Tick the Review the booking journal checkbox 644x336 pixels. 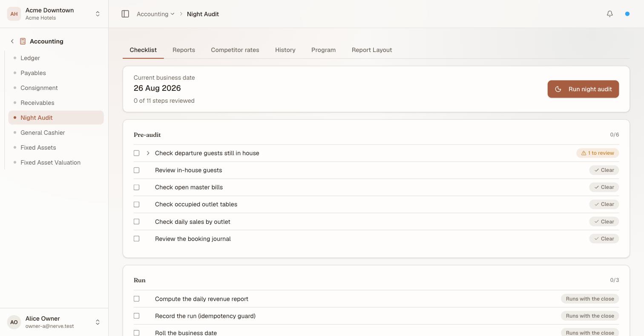[x=136, y=239]
